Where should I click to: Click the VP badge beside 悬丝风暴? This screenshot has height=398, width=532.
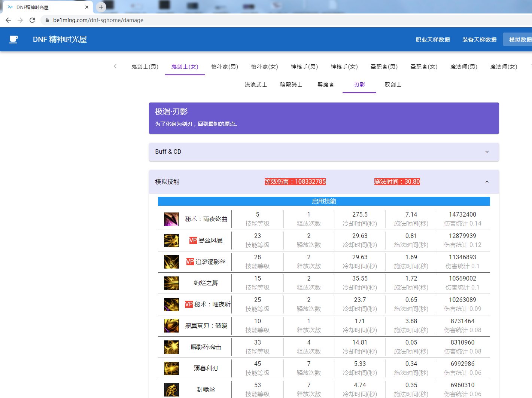point(192,241)
